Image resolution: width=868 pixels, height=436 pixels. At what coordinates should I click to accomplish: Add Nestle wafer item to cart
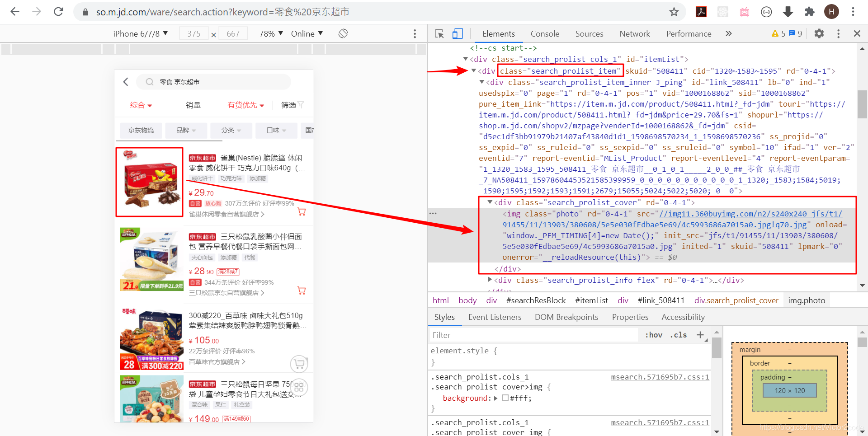tap(302, 211)
